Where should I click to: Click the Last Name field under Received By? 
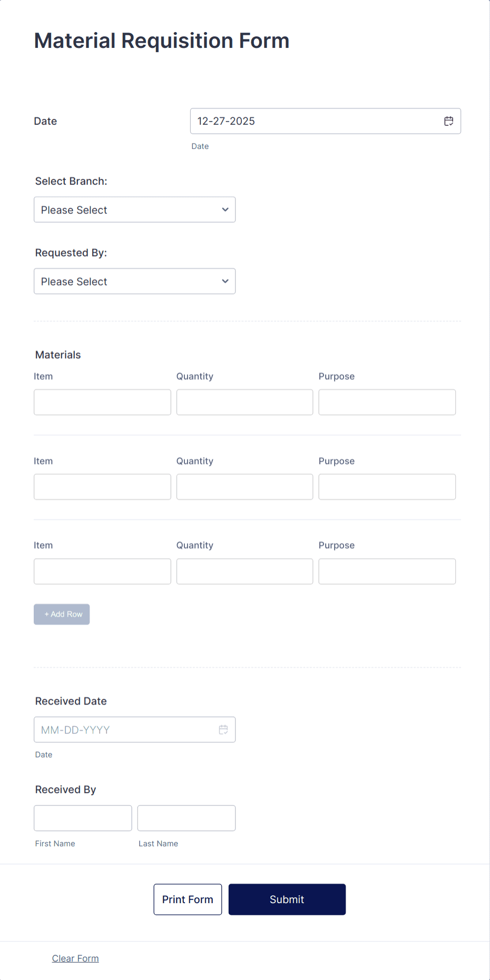point(186,818)
